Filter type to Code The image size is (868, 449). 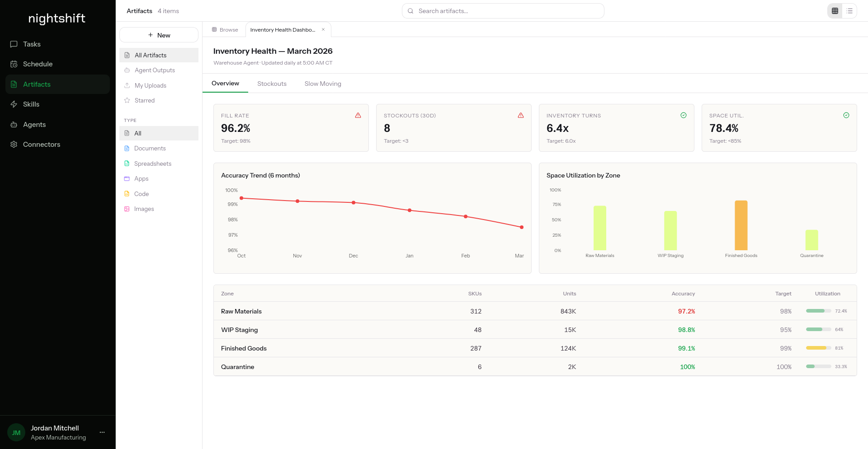[x=159, y=194]
